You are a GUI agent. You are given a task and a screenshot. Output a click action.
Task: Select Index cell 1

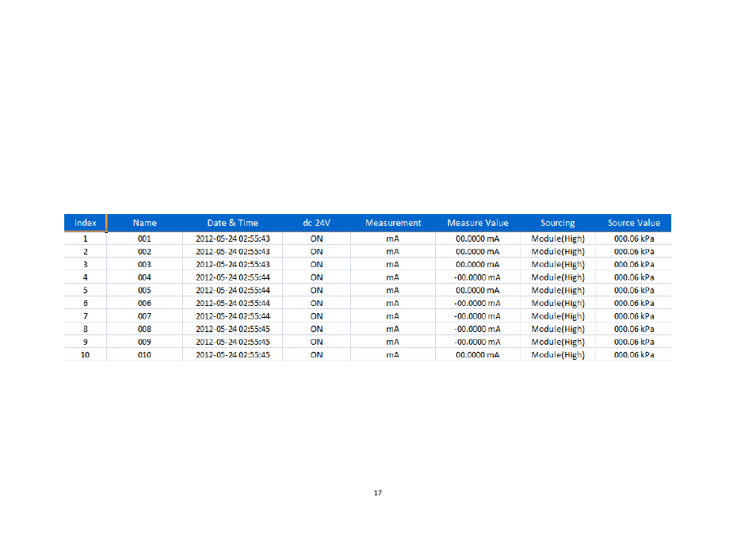(86, 239)
